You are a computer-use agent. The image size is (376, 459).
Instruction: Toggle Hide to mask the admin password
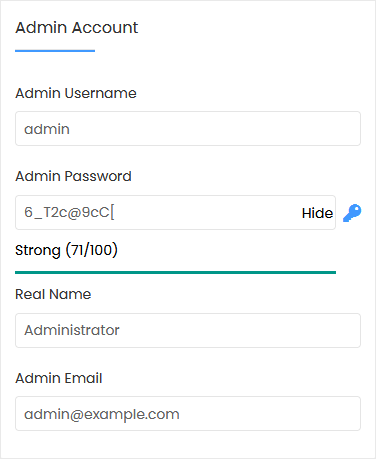click(x=317, y=213)
